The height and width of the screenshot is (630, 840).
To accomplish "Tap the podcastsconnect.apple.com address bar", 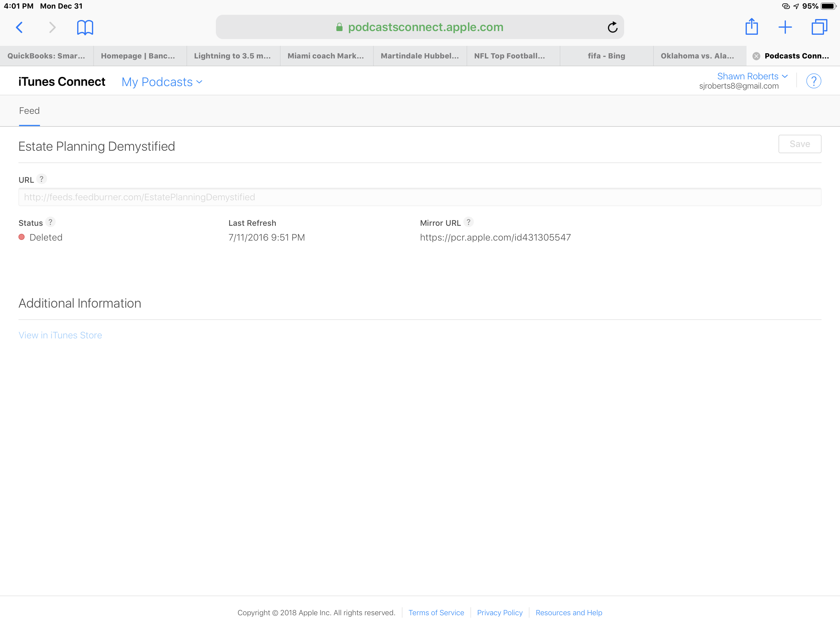I will (x=419, y=27).
